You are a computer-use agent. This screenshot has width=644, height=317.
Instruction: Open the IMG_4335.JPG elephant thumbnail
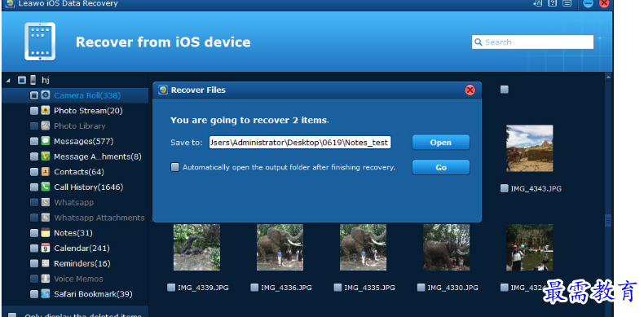click(363, 247)
